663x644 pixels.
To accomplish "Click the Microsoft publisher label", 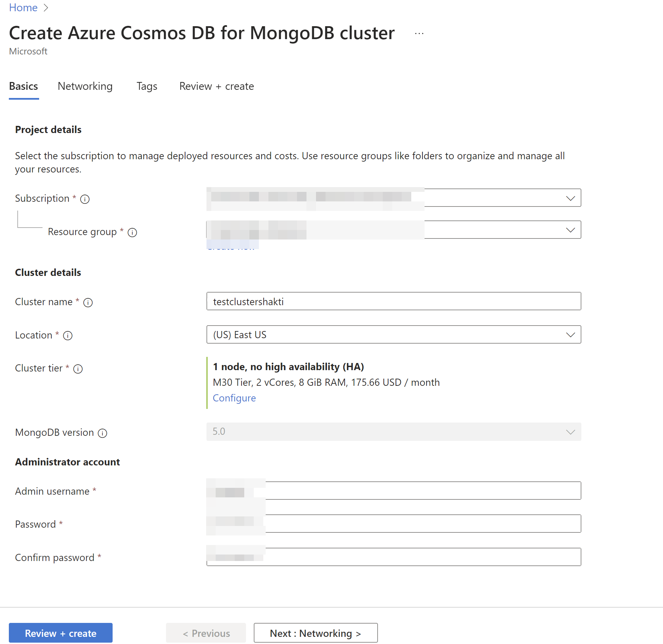I will click(x=28, y=51).
